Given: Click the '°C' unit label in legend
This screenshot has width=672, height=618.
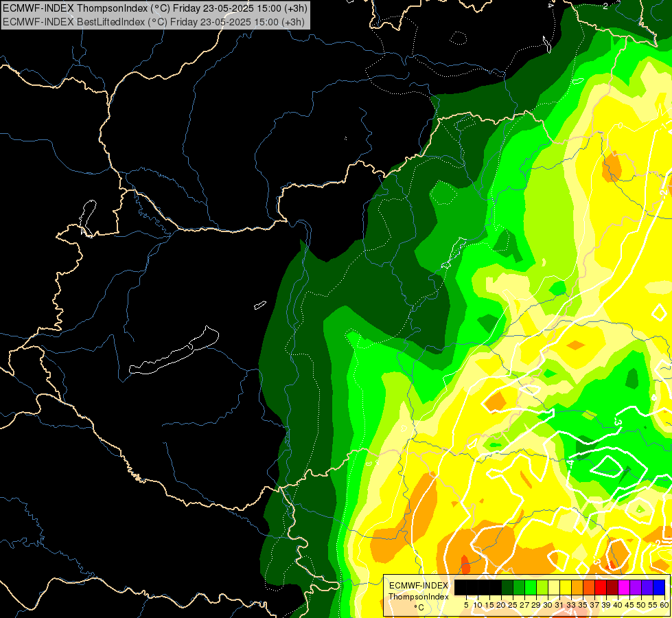Looking at the screenshot, I should tap(419, 608).
